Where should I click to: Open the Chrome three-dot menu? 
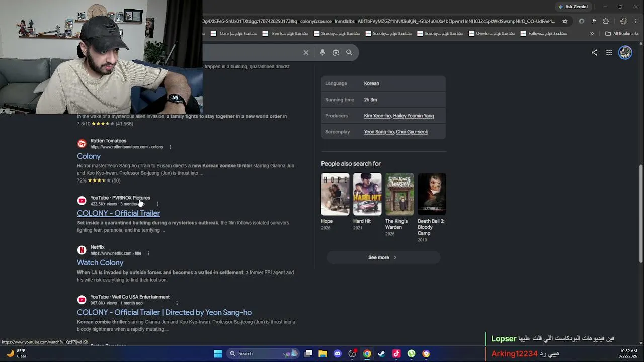click(x=636, y=21)
